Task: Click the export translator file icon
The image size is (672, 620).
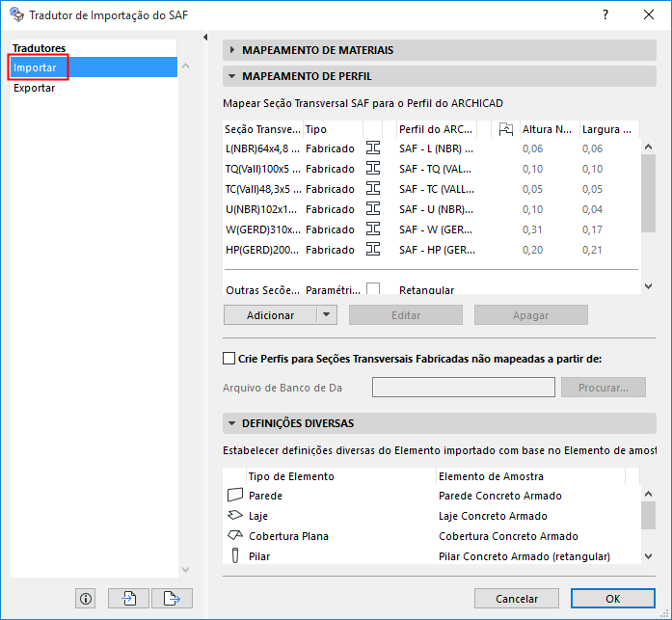Action: [x=172, y=598]
